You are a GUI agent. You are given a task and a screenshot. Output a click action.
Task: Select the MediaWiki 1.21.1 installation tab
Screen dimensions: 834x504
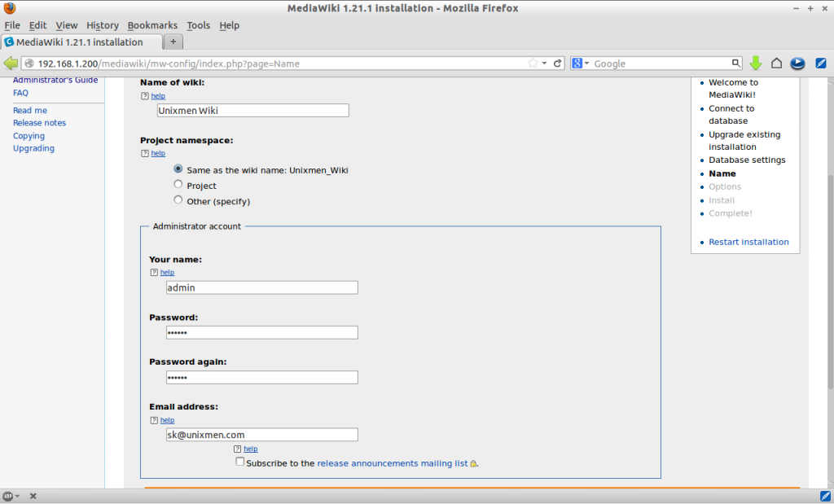[x=81, y=42]
